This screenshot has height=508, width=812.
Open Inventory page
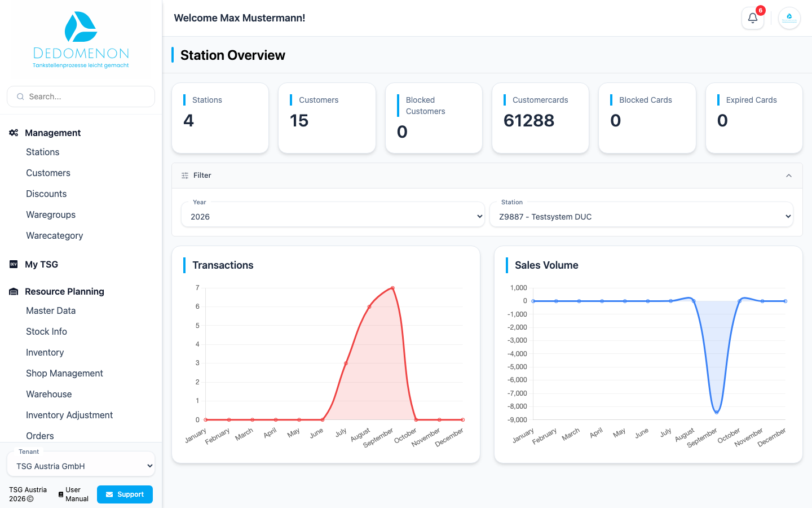[x=45, y=352]
